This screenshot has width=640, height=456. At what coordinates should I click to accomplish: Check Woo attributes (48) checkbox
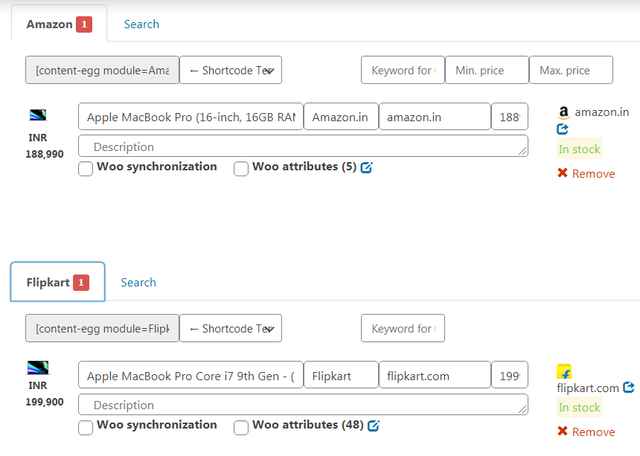pyautogui.click(x=241, y=427)
